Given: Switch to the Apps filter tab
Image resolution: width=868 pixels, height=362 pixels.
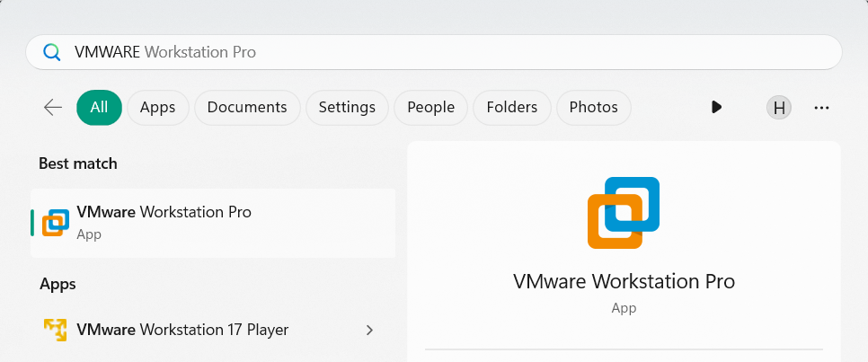Looking at the screenshot, I should [x=157, y=108].
